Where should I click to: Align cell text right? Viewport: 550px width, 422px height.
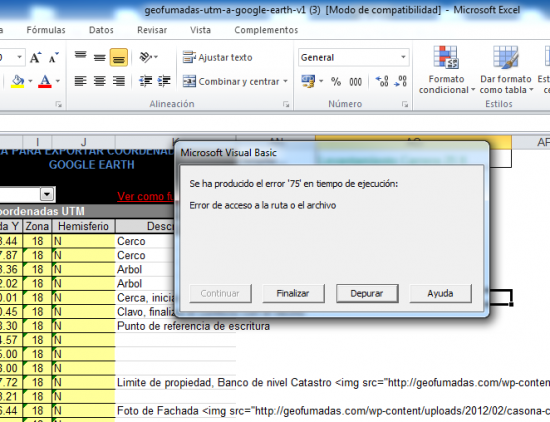119,81
